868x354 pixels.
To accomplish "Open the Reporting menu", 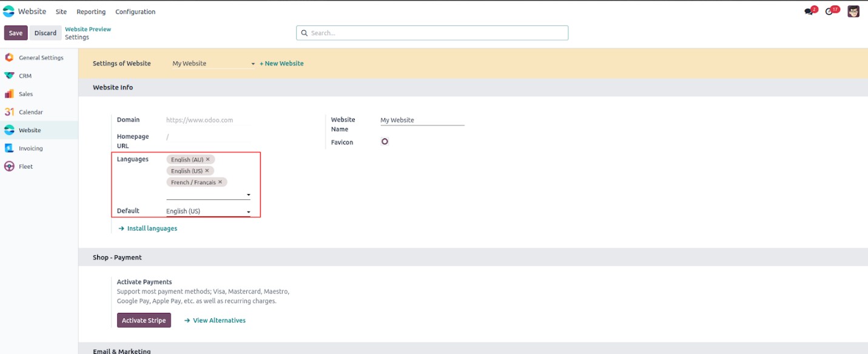I will click(x=91, y=12).
